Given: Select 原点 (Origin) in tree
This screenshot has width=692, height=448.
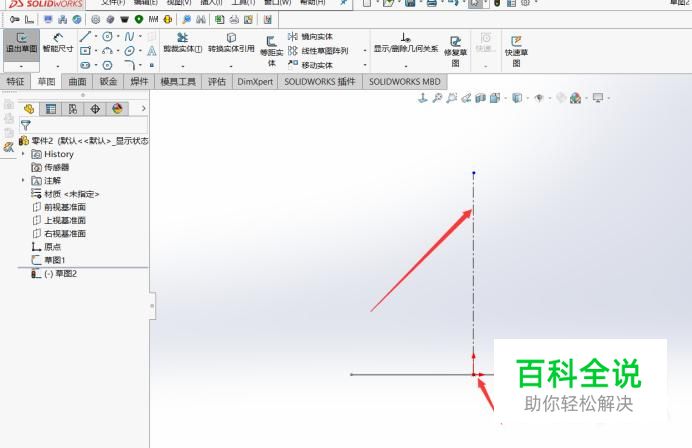Looking at the screenshot, I should coord(46,247).
